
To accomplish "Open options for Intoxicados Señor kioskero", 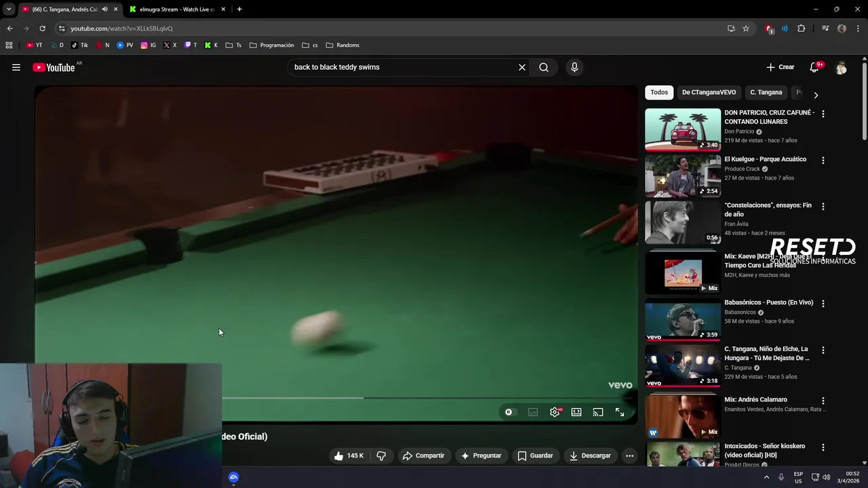I will tap(823, 447).
